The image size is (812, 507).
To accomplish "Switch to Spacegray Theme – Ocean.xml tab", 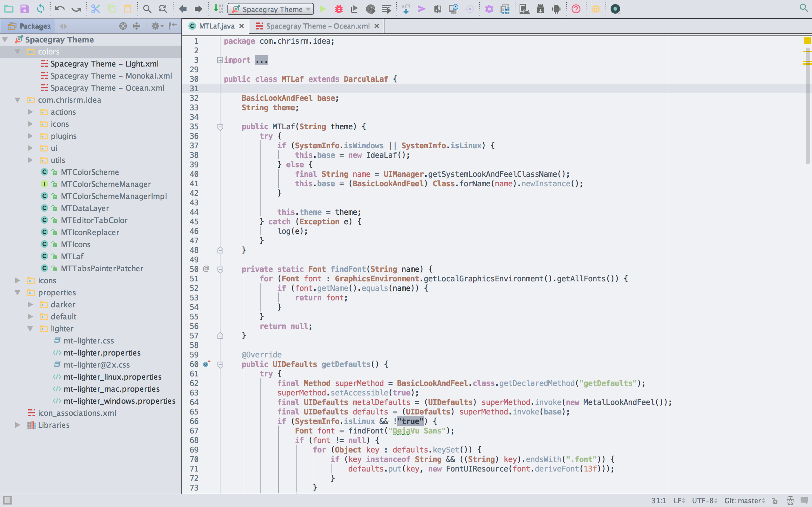I will (317, 26).
